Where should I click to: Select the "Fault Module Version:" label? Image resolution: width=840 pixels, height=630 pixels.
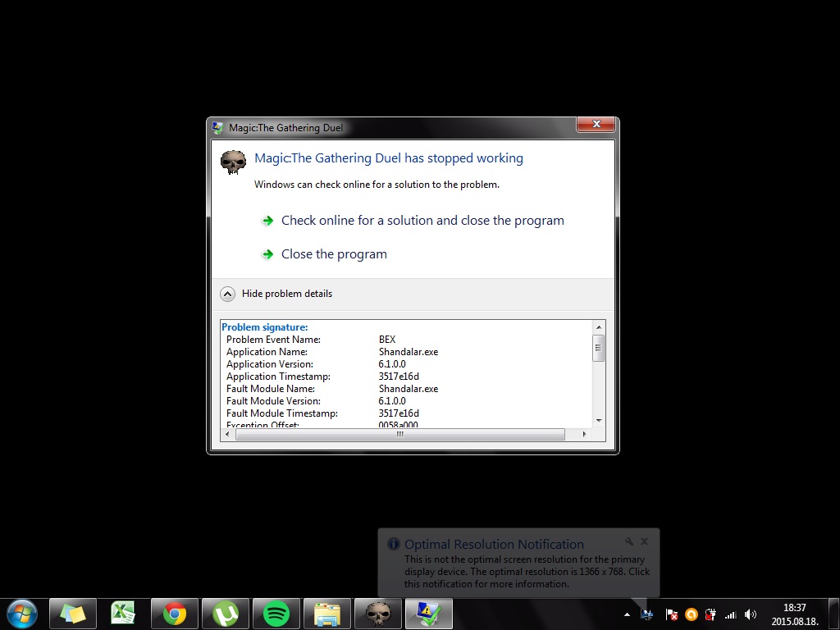click(273, 401)
